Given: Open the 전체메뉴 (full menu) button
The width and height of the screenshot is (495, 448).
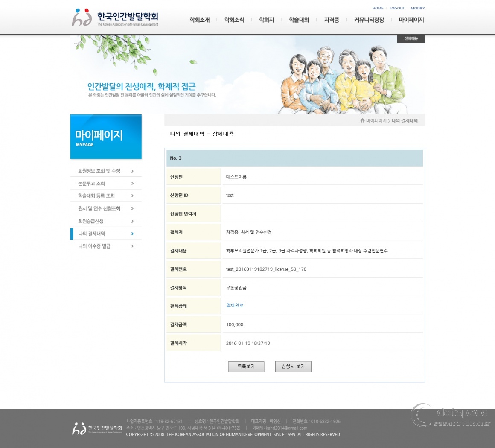Looking at the screenshot, I should tap(411, 39).
